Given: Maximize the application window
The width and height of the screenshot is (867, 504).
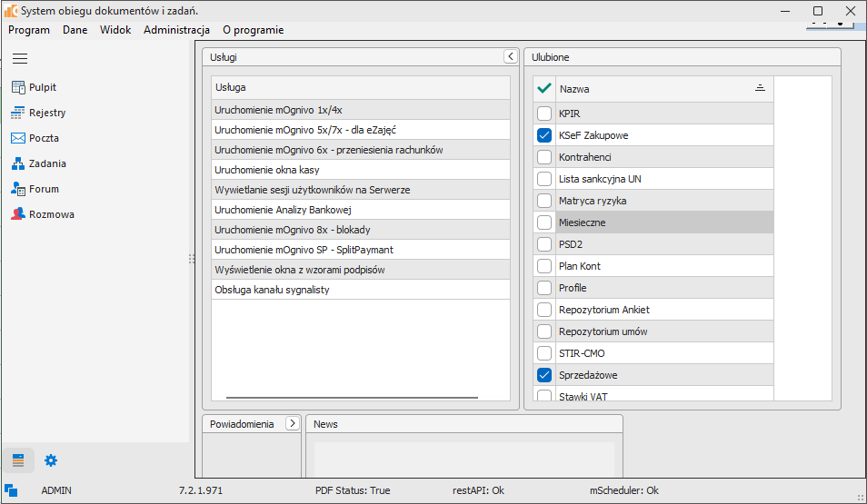Looking at the screenshot, I should pos(818,11).
